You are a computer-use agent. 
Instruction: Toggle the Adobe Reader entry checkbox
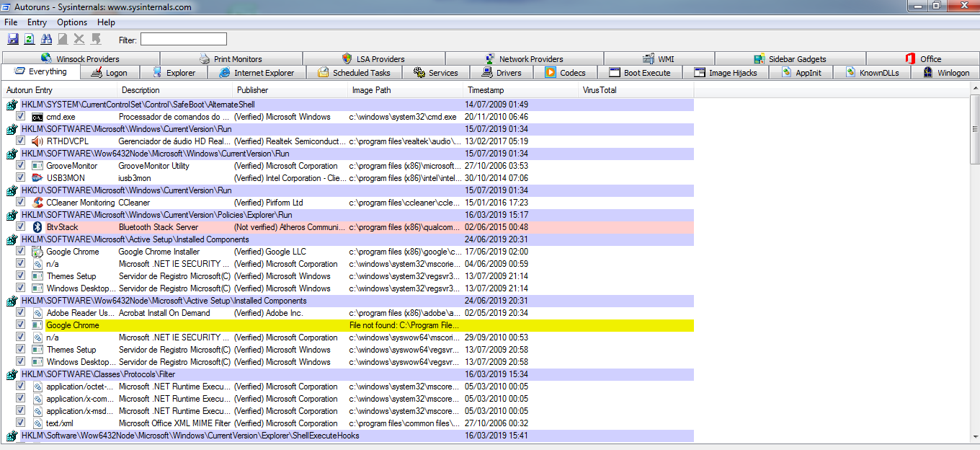21,313
